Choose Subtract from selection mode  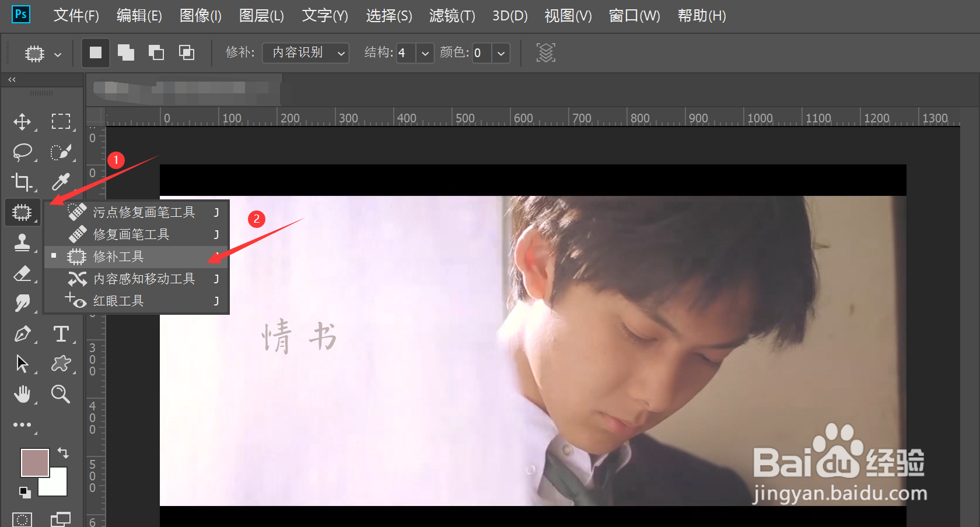point(156,53)
